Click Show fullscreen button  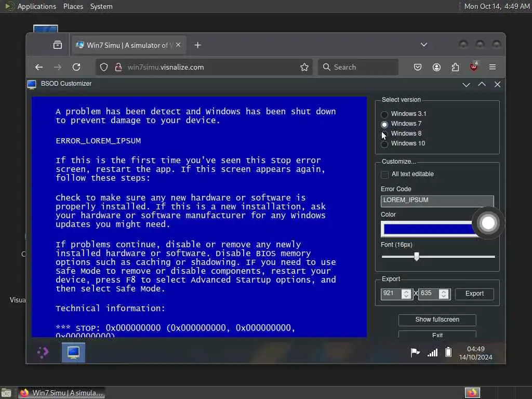point(437,320)
